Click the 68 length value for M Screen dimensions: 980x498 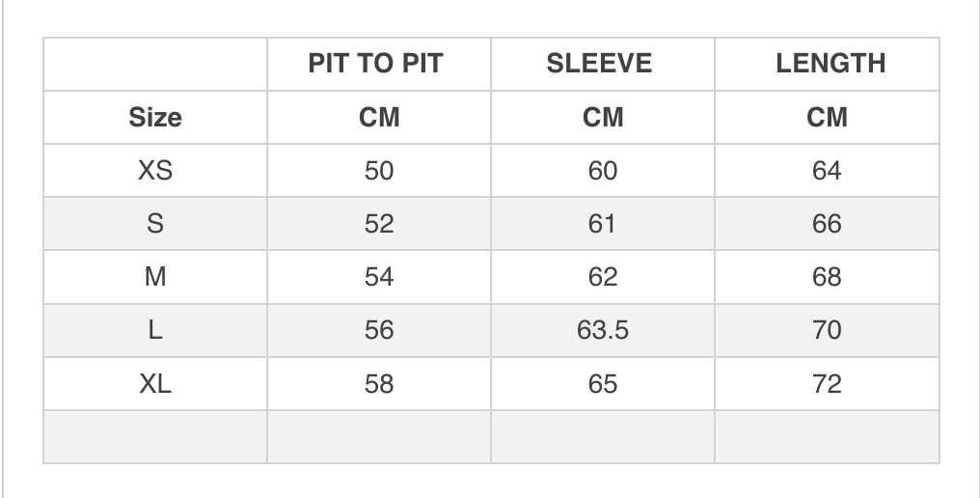pos(827,277)
